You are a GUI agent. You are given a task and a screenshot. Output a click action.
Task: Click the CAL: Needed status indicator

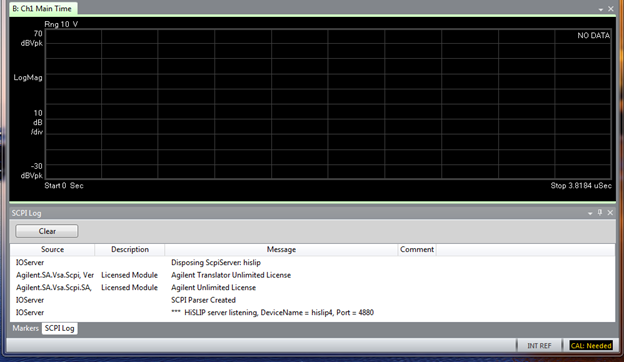pos(591,346)
